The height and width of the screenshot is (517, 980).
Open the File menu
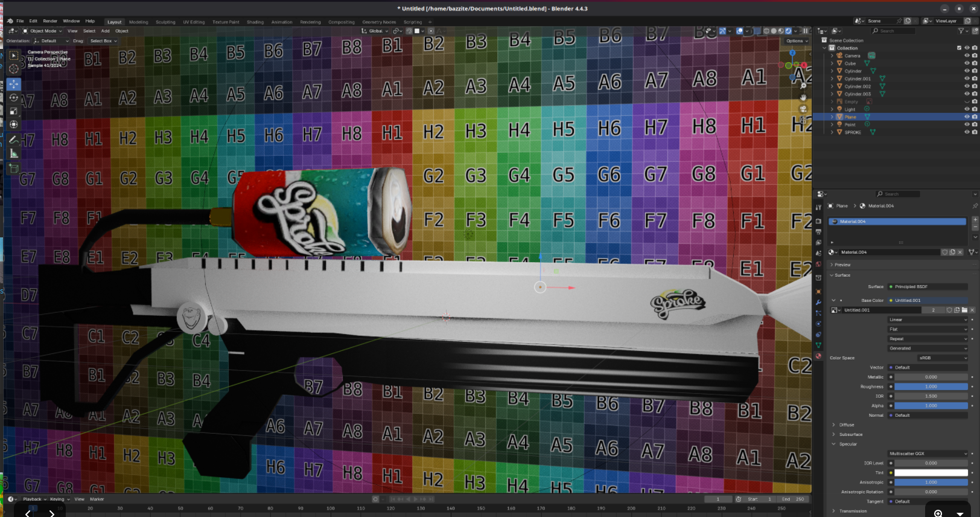20,21
